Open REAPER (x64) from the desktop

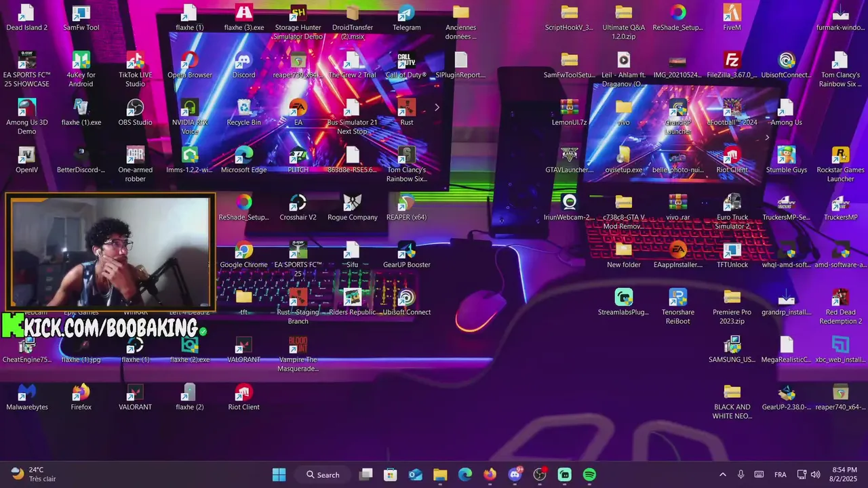click(407, 208)
